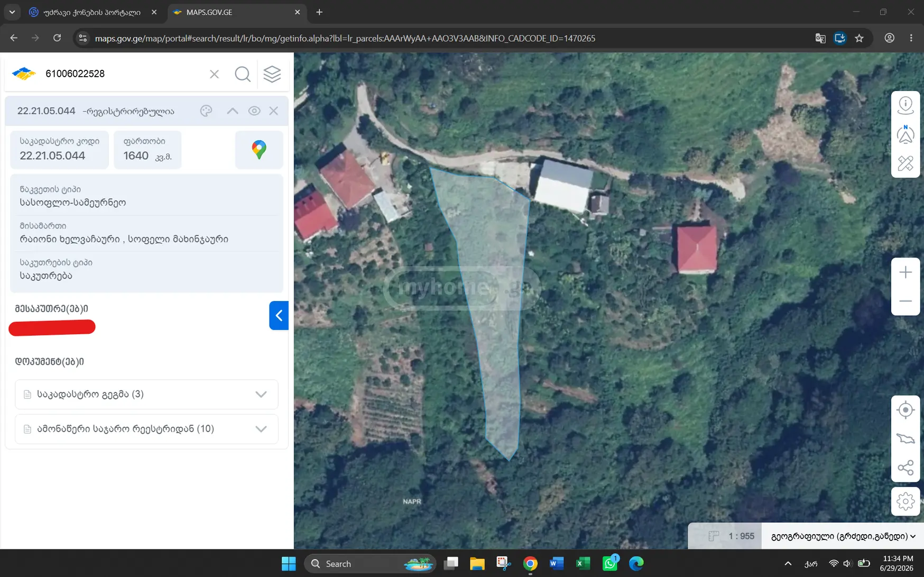
Task: Zoom in the map with plus
Action: pos(905,272)
